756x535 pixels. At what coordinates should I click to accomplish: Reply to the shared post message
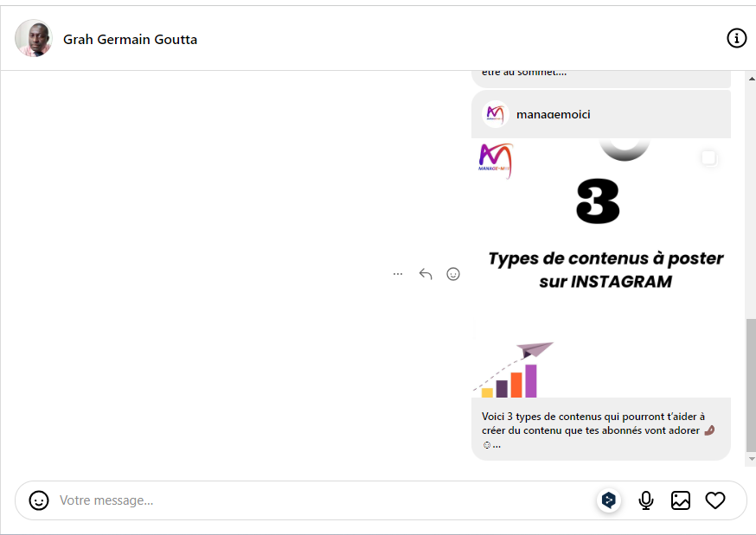426,274
